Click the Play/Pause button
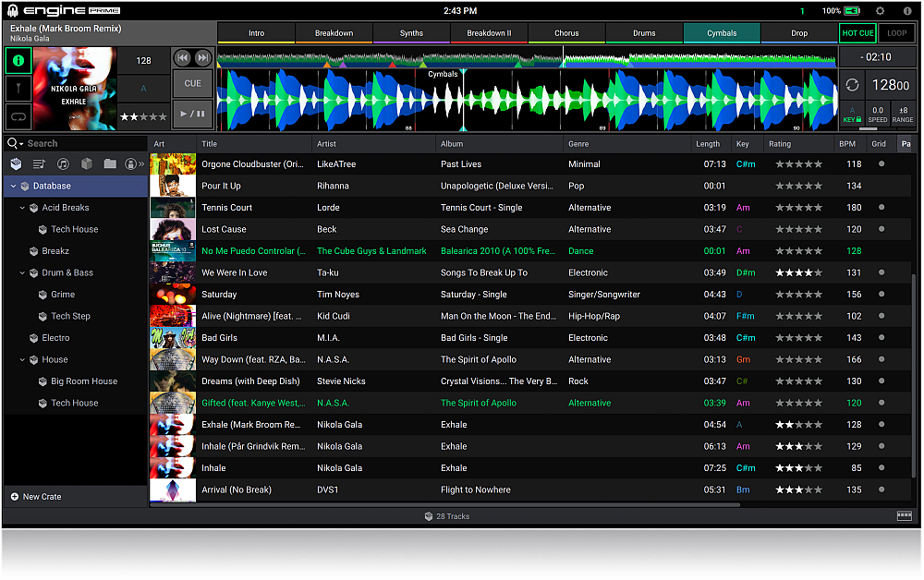This screenshot has width=924, height=580. [x=193, y=114]
